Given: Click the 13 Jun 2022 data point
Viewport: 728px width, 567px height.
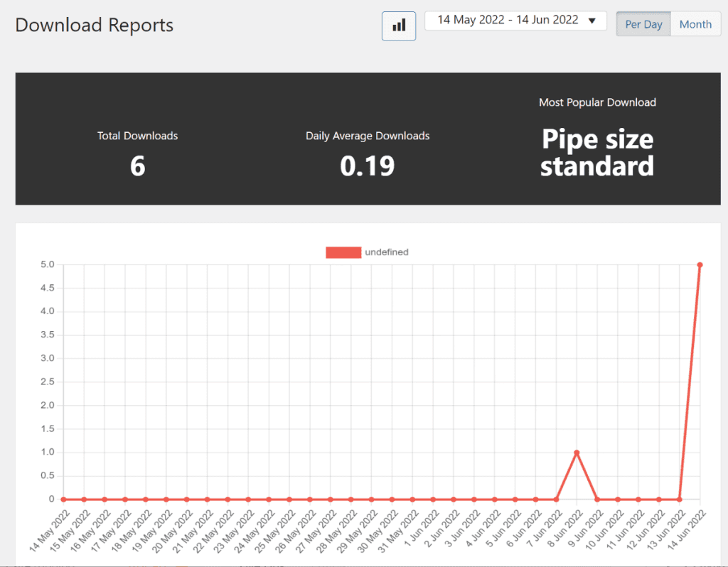Looking at the screenshot, I should coord(680,499).
